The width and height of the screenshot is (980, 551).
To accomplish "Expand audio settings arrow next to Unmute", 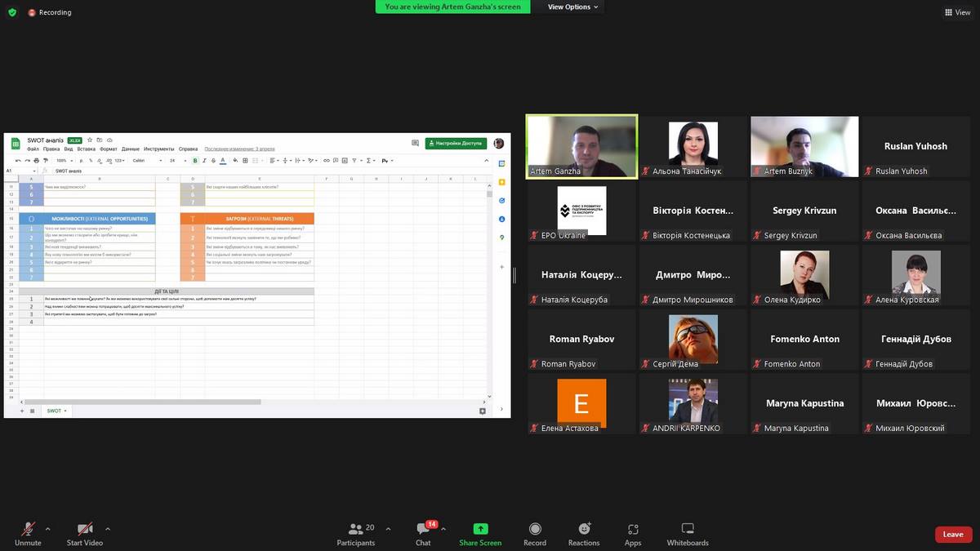I will [47, 529].
